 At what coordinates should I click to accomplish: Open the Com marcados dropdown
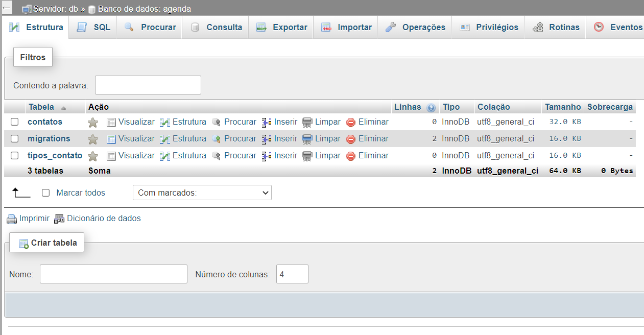click(202, 193)
